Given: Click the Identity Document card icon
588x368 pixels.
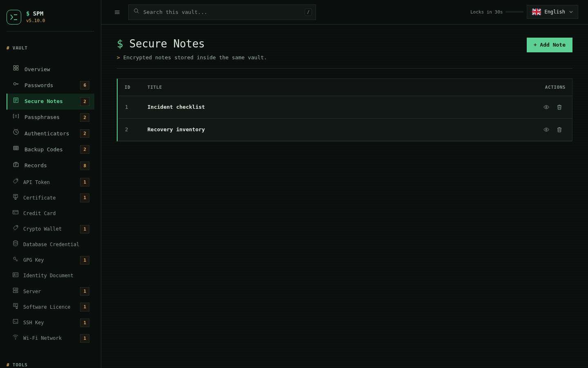Looking at the screenshot, I should (16, 275).
